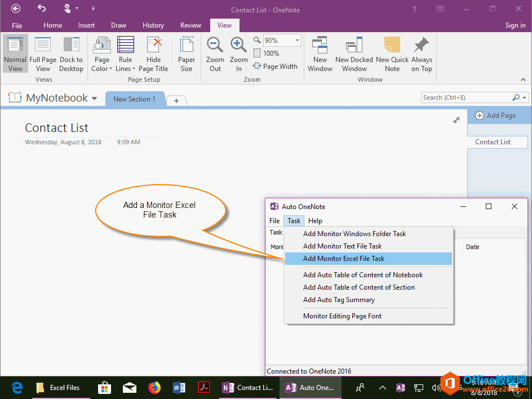Open New Docked Window
The height and width of the screenshot is (399, 532).
354,54
